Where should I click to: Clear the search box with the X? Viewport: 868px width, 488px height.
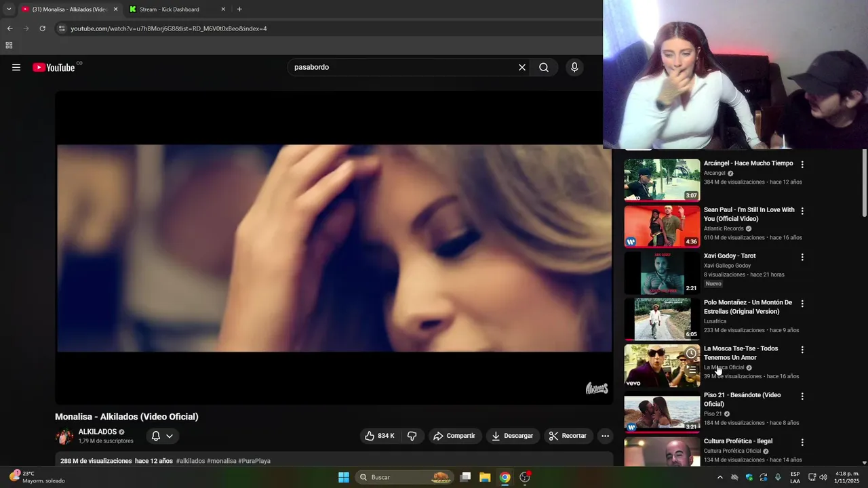pyautogui.click(x=522, y=67)
